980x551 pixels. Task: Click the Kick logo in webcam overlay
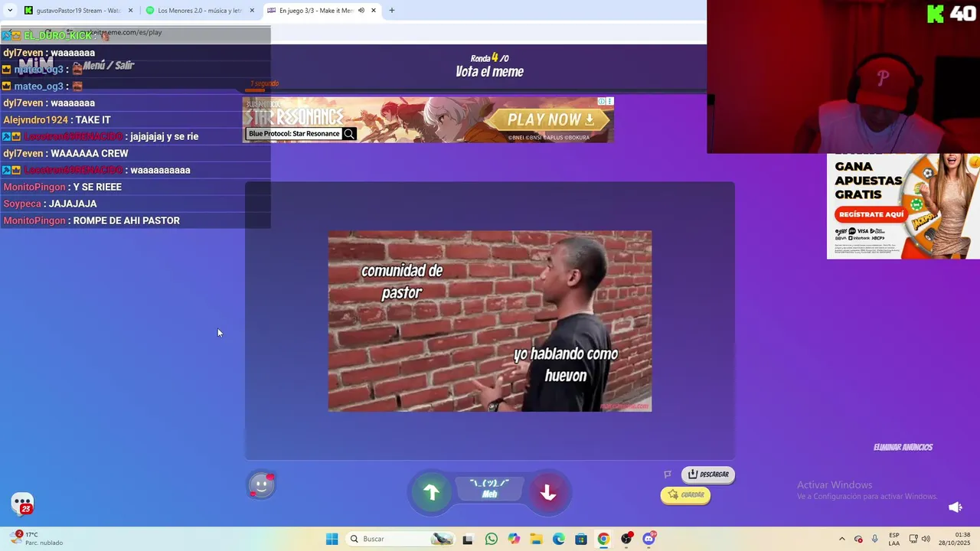point(936,14)
